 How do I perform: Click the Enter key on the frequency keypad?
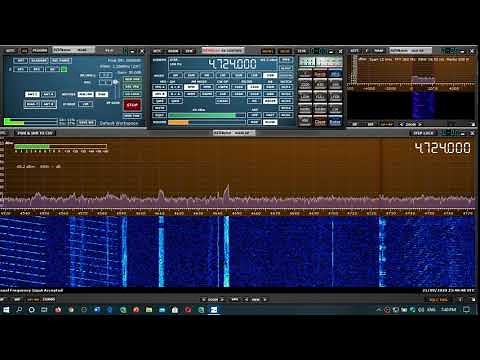pos(335,122)
